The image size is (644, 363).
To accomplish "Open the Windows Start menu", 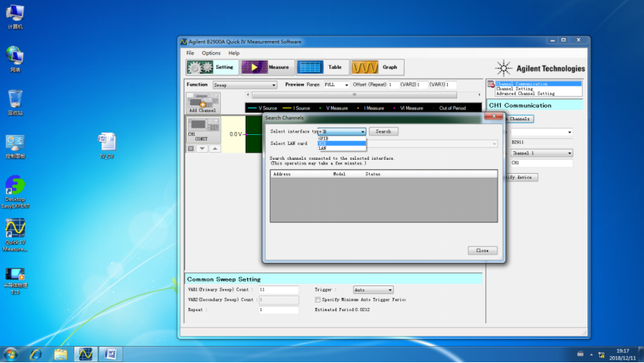I will pyautogui.click(x=11, y=354).
